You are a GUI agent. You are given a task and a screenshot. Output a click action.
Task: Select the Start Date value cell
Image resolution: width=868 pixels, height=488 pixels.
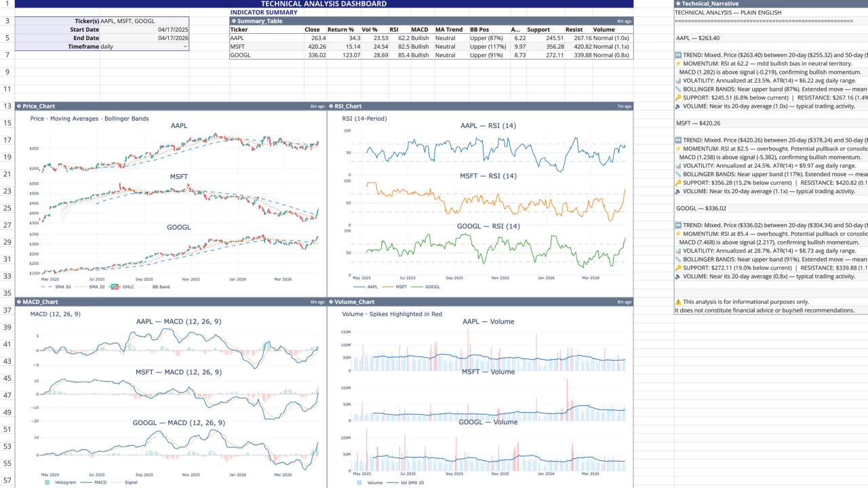[x=144, y=30]
